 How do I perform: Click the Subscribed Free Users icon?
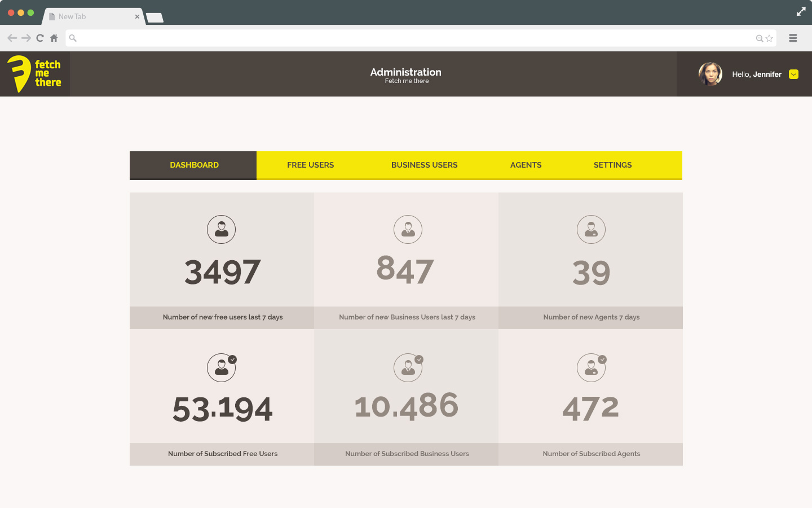coord(221,367)
